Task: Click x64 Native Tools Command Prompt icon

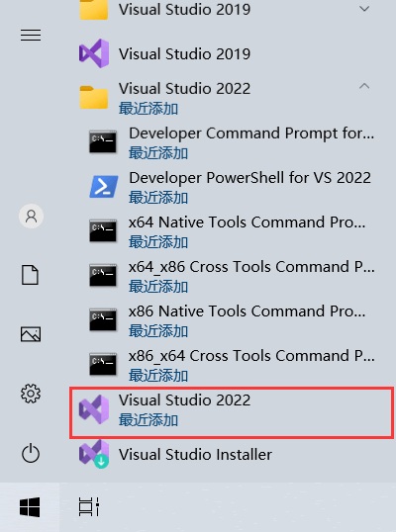Action: point(103,230)
